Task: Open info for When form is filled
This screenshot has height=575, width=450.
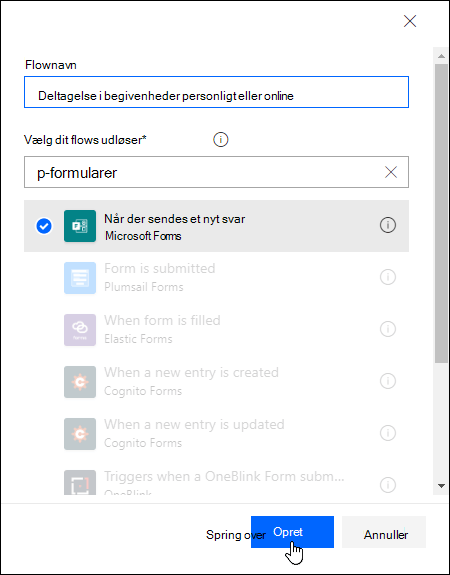Action: [388, 329]
